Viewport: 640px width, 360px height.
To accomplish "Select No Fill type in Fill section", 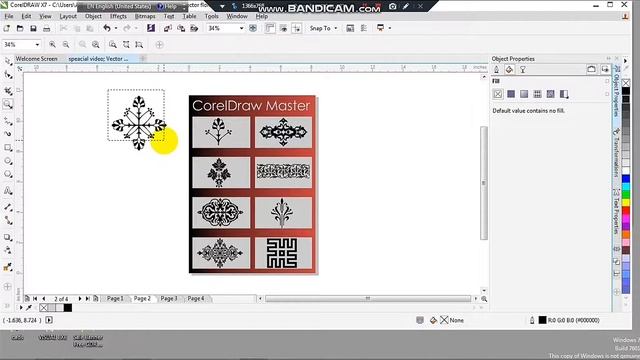I will (x=498, y=94).
